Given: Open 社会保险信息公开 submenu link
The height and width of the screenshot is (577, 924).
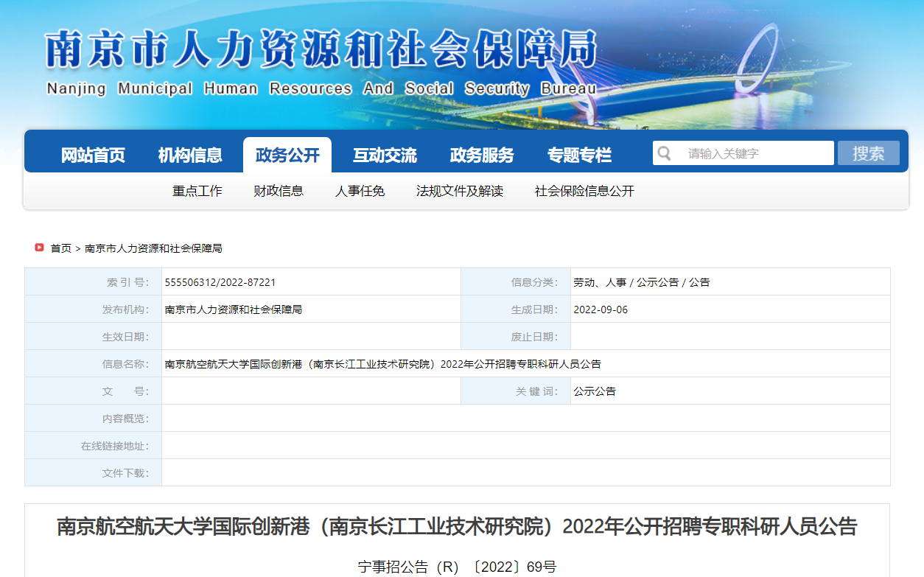Looking at the screenshot, I should click(584, 191).
